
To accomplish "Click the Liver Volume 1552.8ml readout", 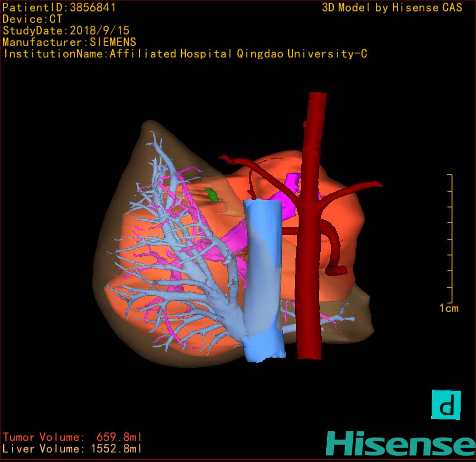I will (x=72, y=449).
